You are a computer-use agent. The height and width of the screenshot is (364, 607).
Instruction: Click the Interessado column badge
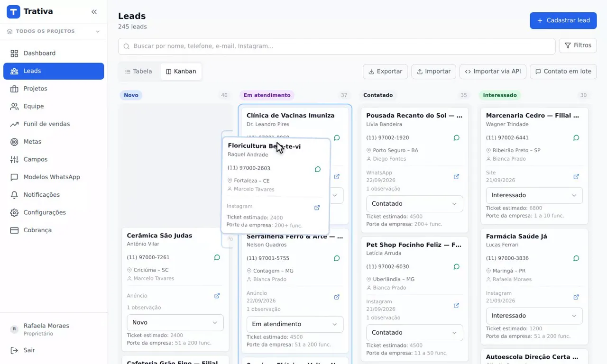[500, 95]
